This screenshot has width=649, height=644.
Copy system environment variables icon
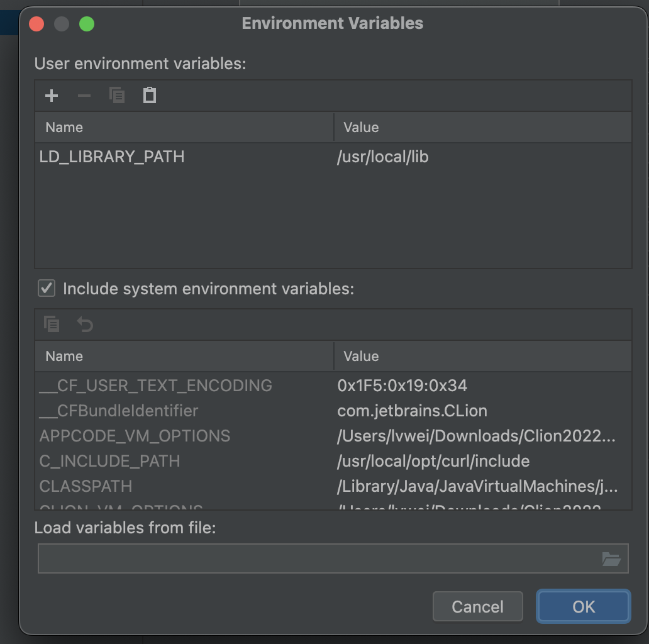[x=52, y=324]
